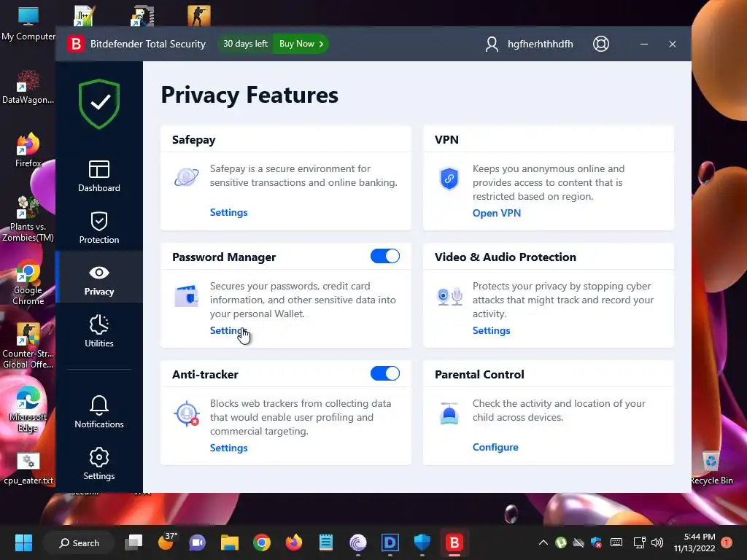Show hidden system tray icons
Viewport: 747px width, 560px height.
(x=543, y=542)
